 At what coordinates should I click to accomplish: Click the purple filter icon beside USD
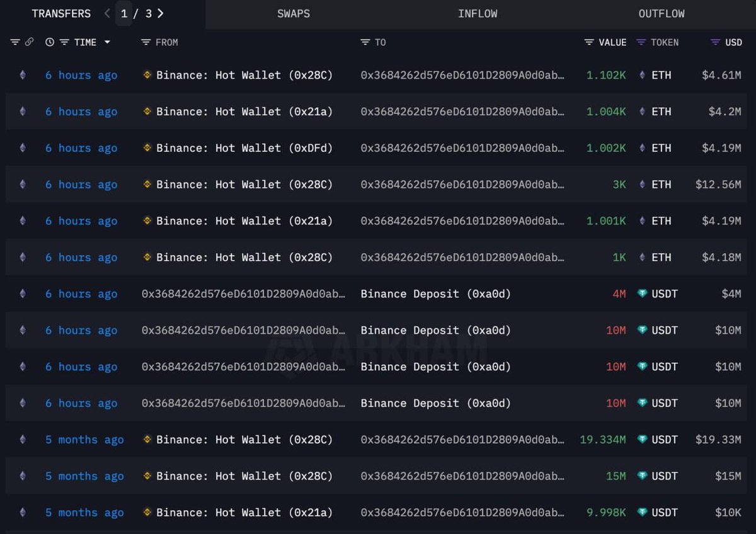point(714,42)
